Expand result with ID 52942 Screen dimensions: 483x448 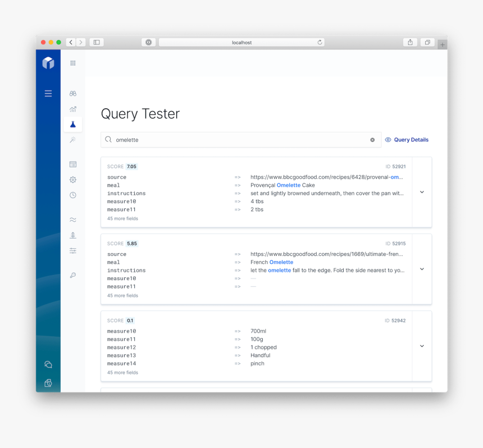point(422,346)
